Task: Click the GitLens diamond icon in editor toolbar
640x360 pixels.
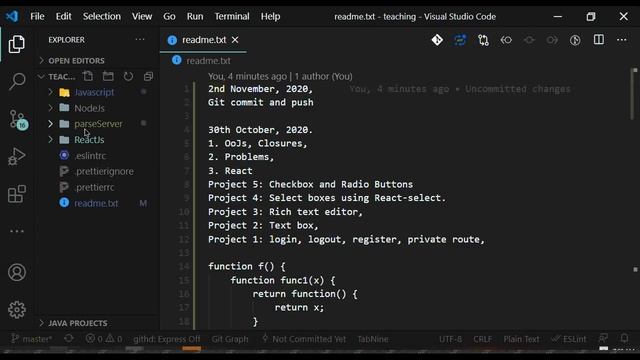Action: tap(437, 40)
